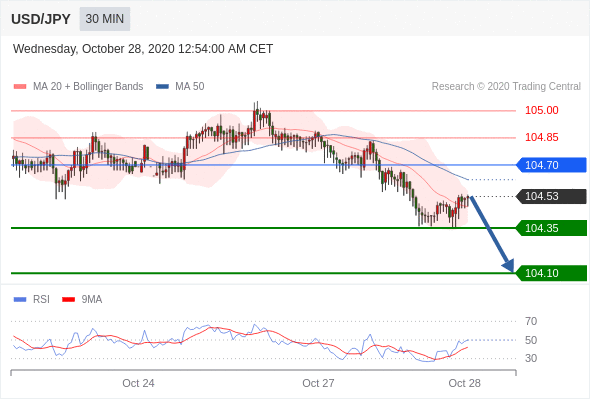Viewport: 590px width, 400px height.
Task: Click the pink MA 20 Bollinger swatch
Action: tap(20, 87)
